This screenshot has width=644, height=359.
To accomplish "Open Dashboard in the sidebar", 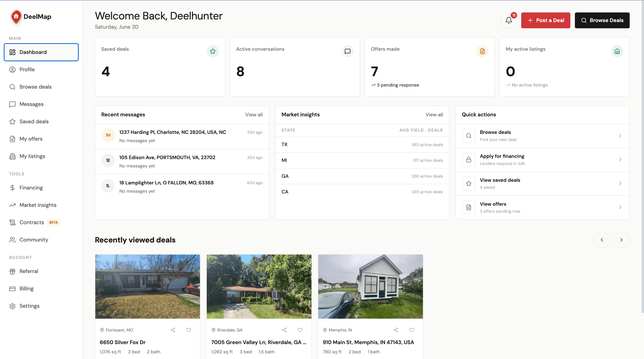I will tap(41, 52).
